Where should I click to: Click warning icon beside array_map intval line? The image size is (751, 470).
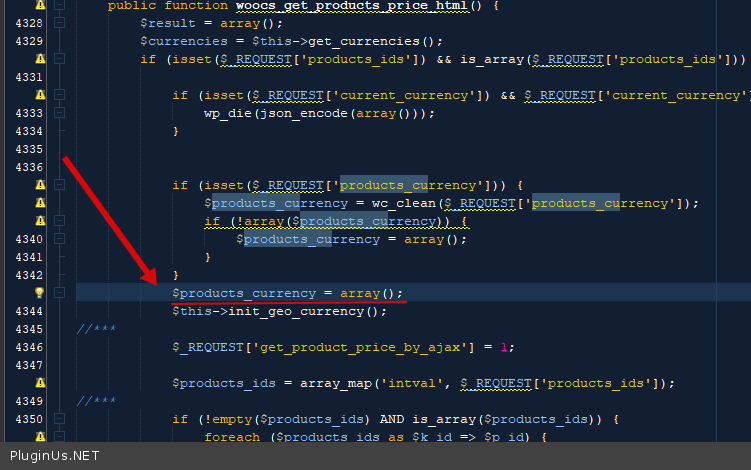(x=40, y=383)
